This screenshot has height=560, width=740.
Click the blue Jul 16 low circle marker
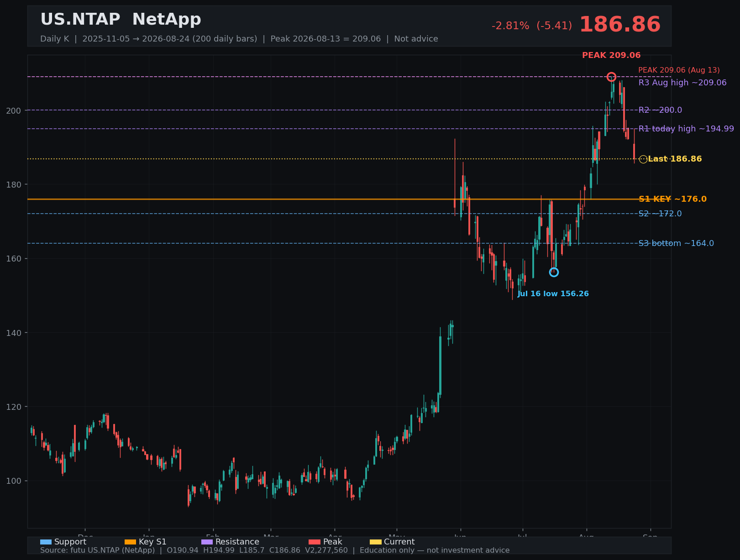[554, 272]
